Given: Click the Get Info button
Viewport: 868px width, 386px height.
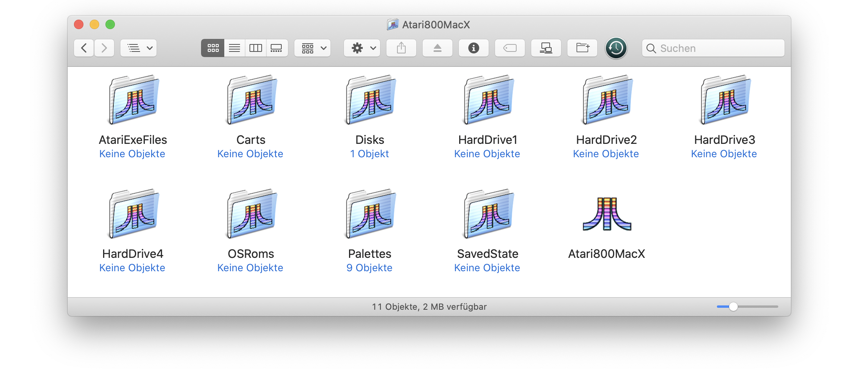Looking at the screenshot, I should [474, 48].
